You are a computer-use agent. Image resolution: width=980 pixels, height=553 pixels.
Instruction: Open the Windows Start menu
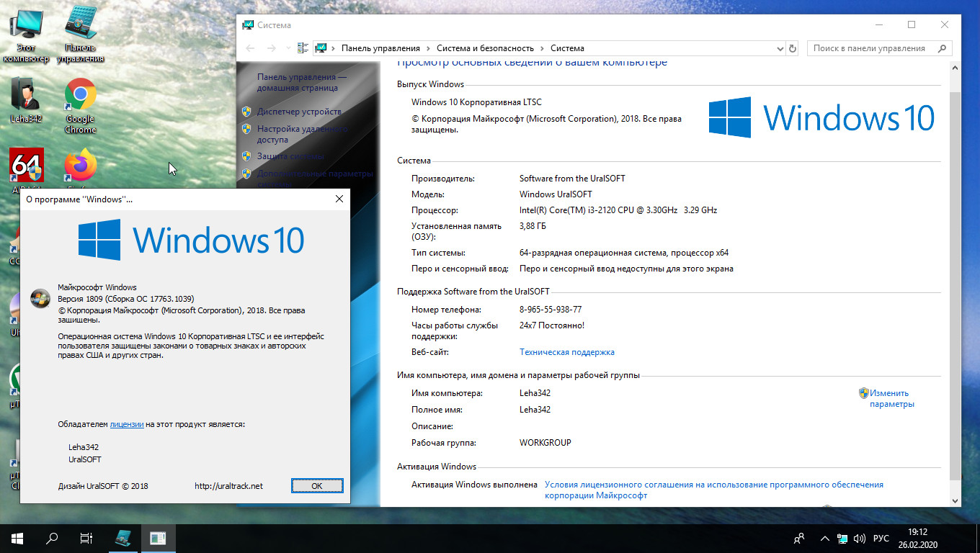coord(17,538)
